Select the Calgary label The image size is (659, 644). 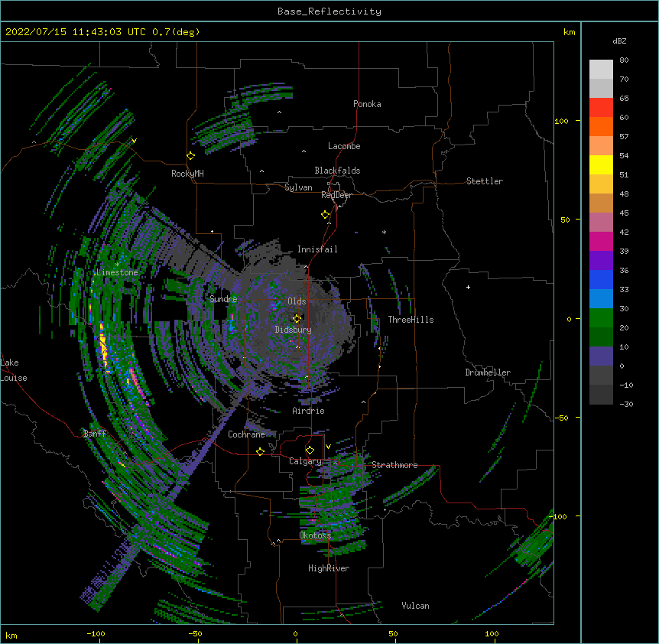click(x=305, y=461)
